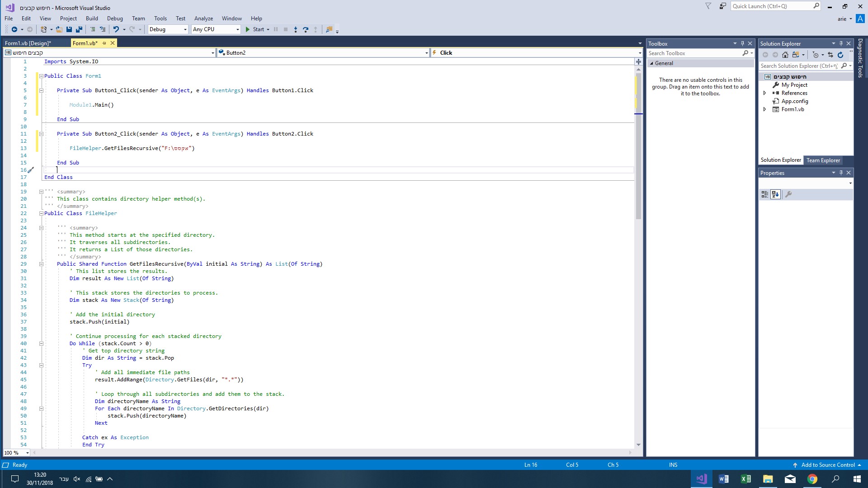Switch to Form1.vb [Design] tab
Viewport: 868px width, 488px height.
[28, 43]
